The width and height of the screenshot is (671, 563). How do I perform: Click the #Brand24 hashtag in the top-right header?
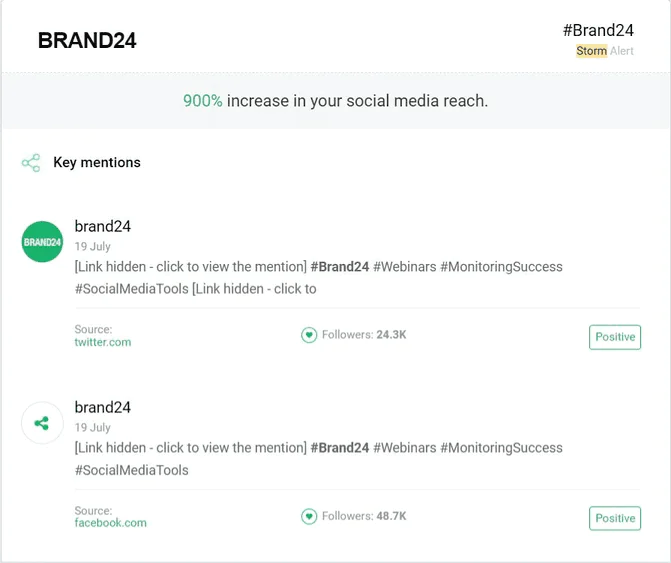[x=598, y=30]
